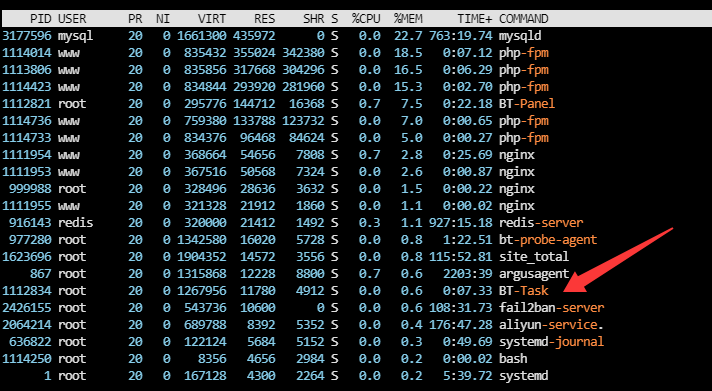Click the fail2ban-server command
The width and height of the screenshot is (712, 391).
[x=552, y=307]
